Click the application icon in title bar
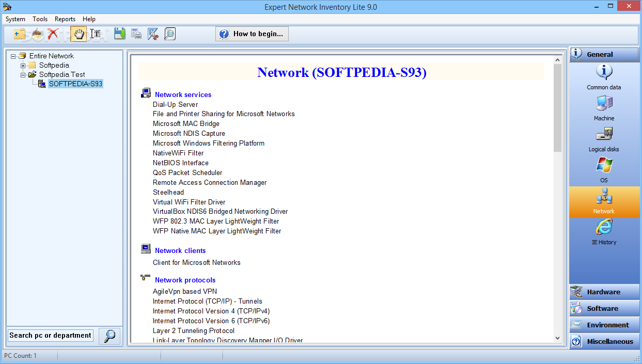This screenshot has height=364, width=642. tap(6, 7)
